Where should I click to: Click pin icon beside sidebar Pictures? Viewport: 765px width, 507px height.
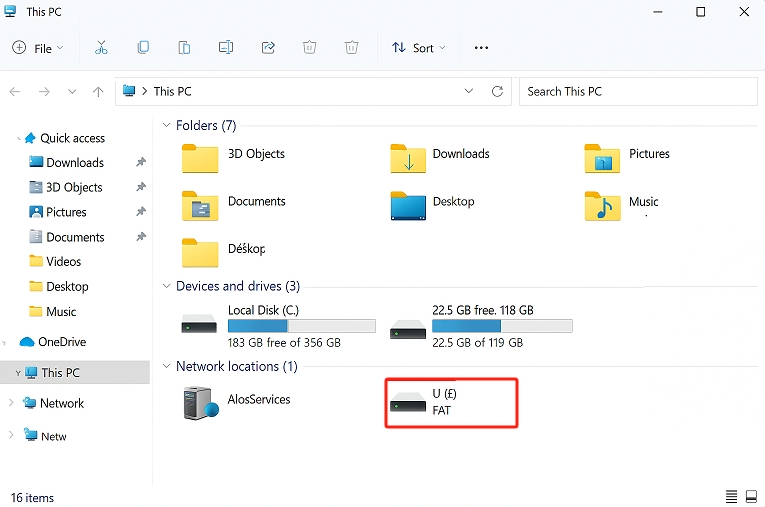point(141,211)
